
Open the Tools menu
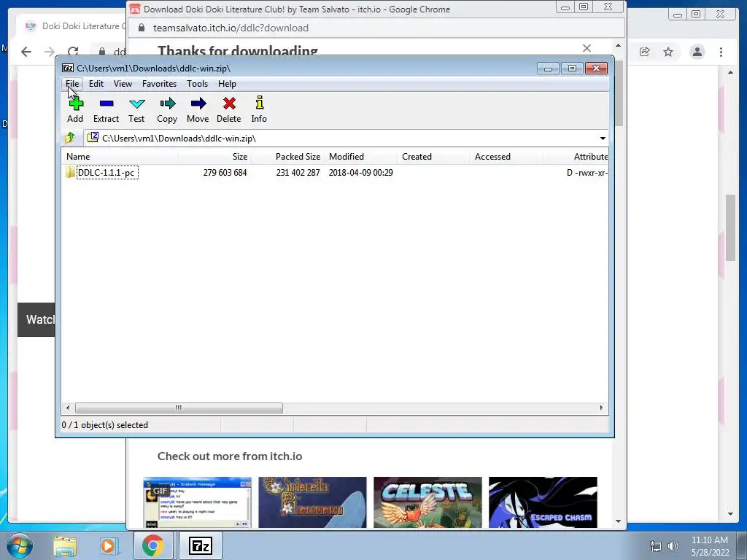pos(197,84)
